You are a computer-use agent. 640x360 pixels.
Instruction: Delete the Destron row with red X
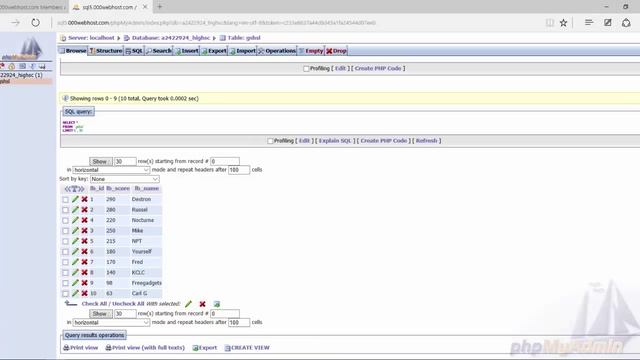[x=84, y=199]
